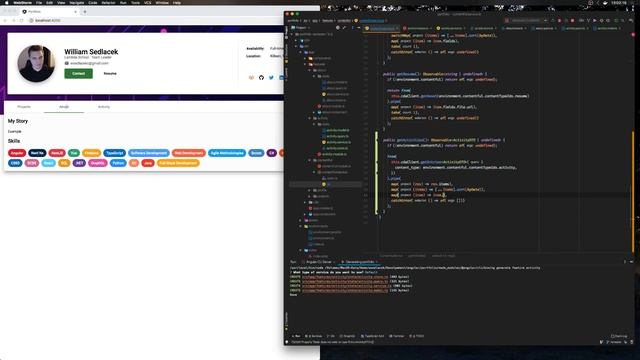Click the green Contact button
Screen dimensions: 640x360
[78, 73]
